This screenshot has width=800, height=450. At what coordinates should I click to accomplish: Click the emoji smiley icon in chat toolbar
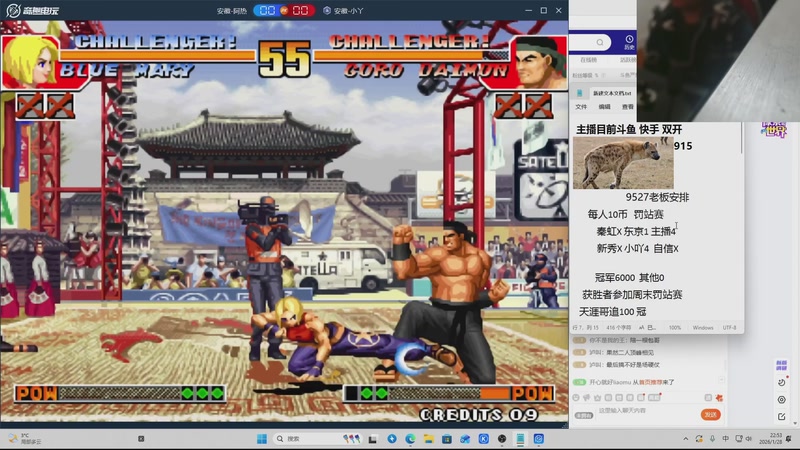(576, 397)
